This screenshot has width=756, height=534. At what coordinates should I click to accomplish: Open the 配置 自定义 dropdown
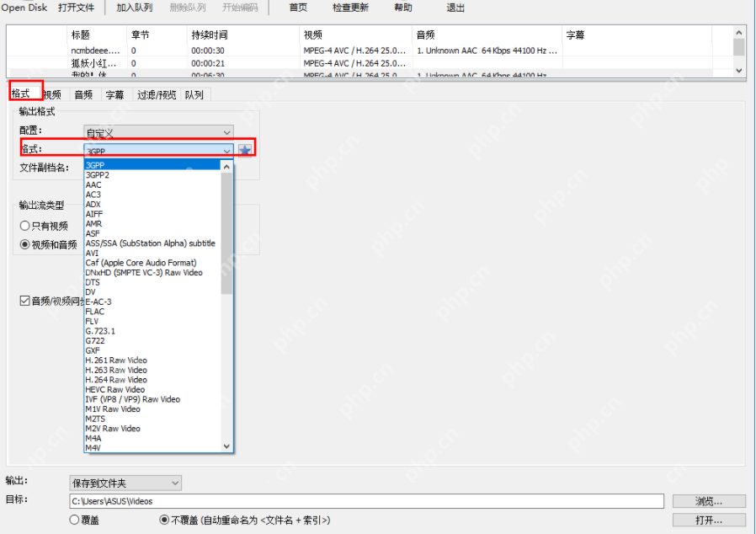158,132
